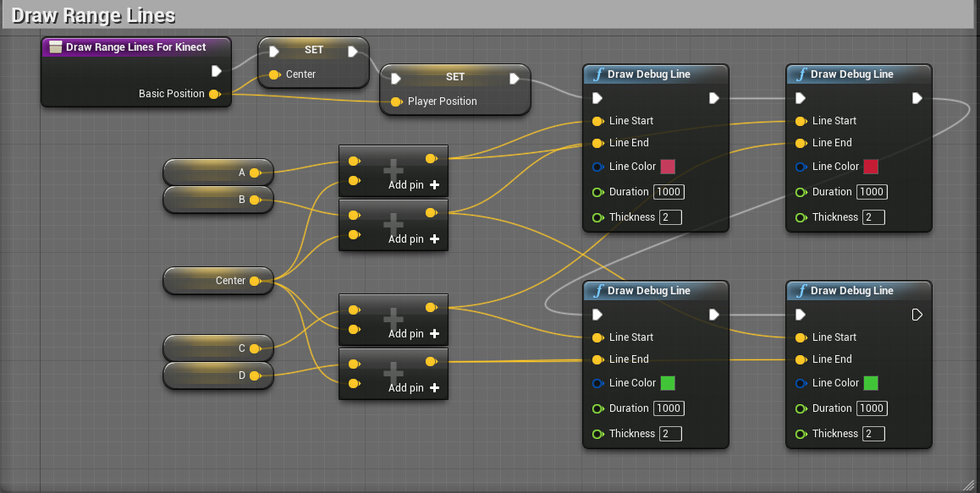The image size is (980, 493).
Task: Click Thickness field of lower-right Draw Debug Line
Action: (x=873, y=434)
